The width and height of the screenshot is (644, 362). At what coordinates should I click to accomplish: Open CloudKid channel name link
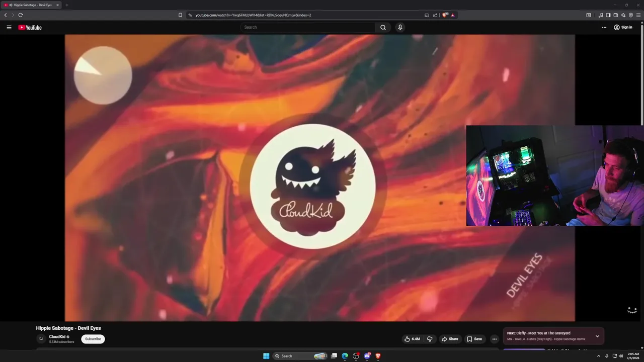tap(57, 337)
